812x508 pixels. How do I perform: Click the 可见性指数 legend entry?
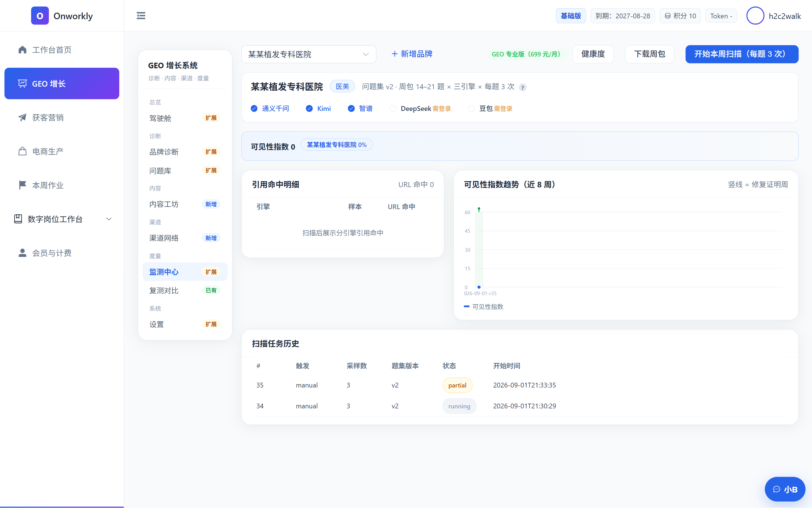point(484,307)
